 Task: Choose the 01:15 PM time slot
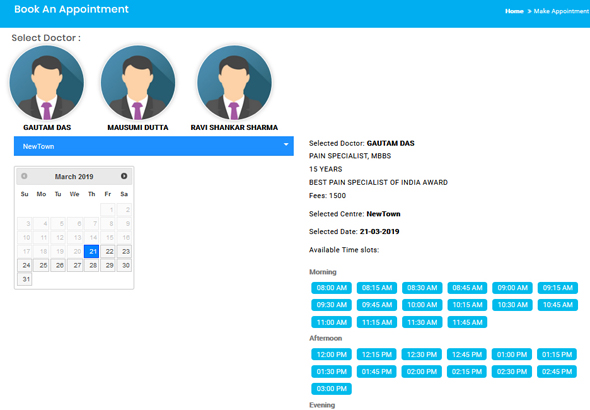pyautogui.click(x=557, y=354)
